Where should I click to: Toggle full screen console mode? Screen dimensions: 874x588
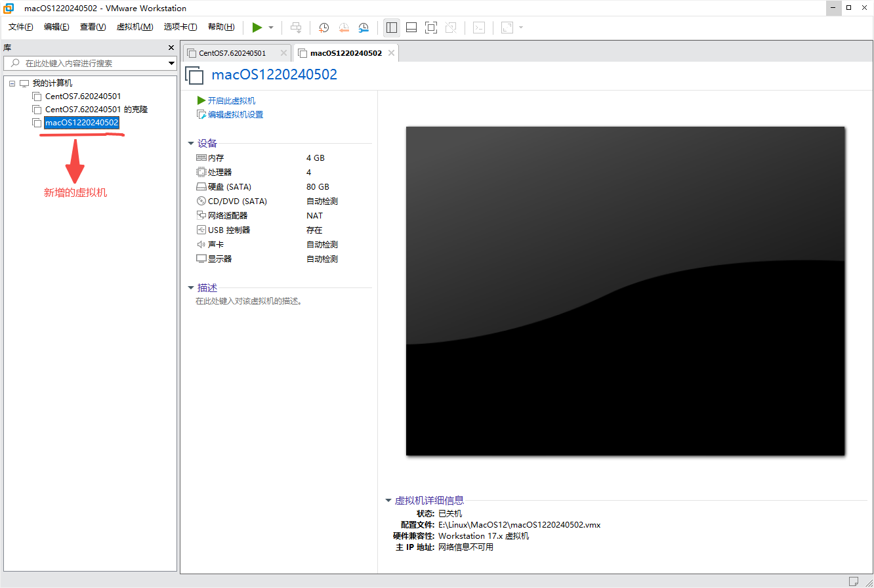pos(431,28)
